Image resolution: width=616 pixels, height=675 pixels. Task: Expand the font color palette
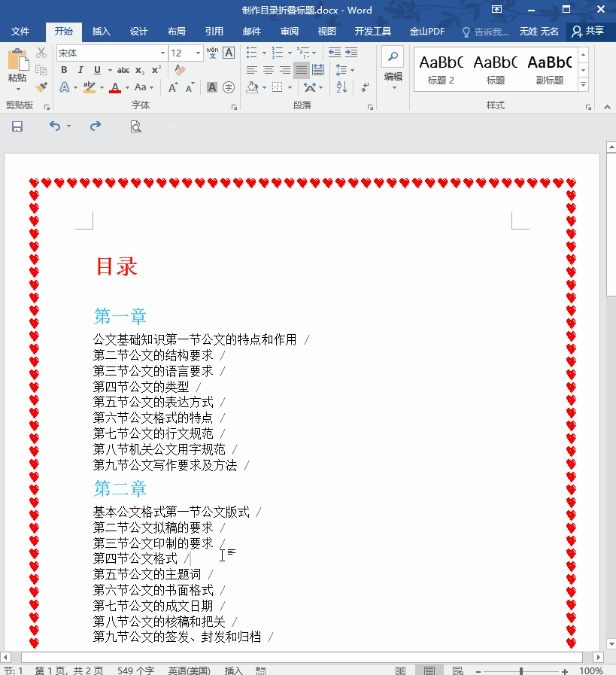coord(127,88)
